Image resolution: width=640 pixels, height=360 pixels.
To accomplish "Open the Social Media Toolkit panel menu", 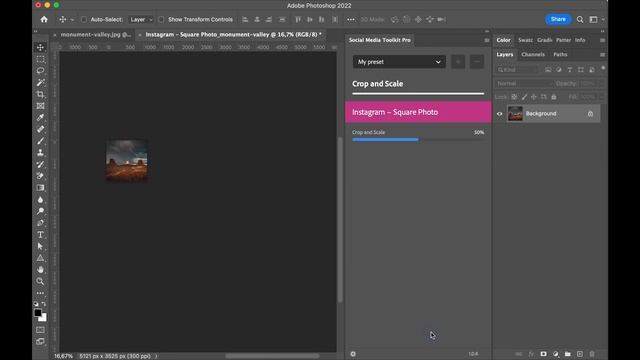I will tap(487, 40).
